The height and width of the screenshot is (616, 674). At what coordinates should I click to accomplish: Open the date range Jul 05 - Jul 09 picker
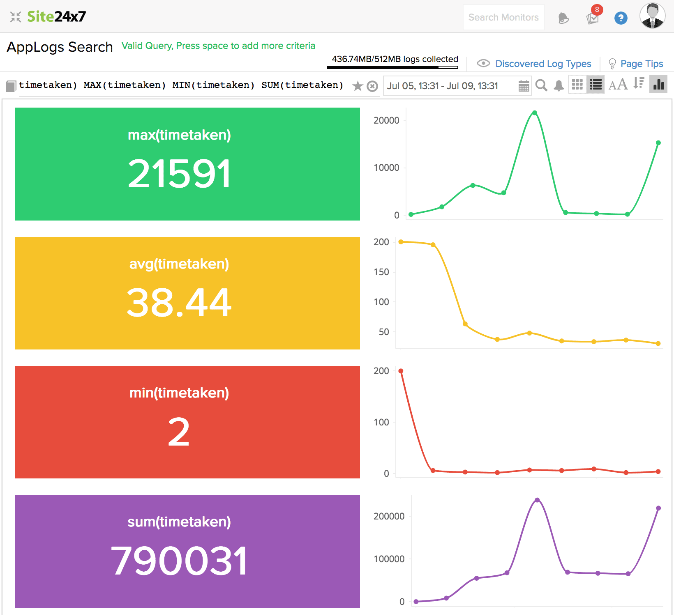pyautogui.click(x=443, y=86)
